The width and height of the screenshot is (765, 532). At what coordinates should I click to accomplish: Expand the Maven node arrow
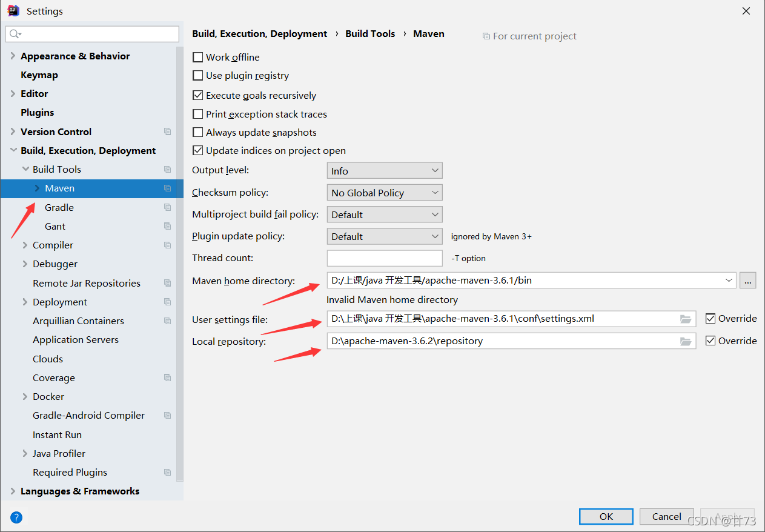click(37, 188)
